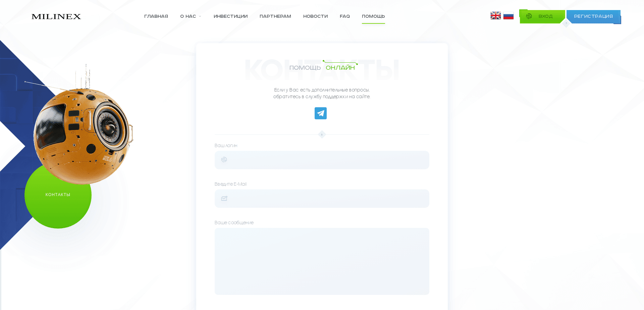Open the ГЛАВНАЯ navigation item
The height and width of the screenshot is (310, 644).
(156, 16)
